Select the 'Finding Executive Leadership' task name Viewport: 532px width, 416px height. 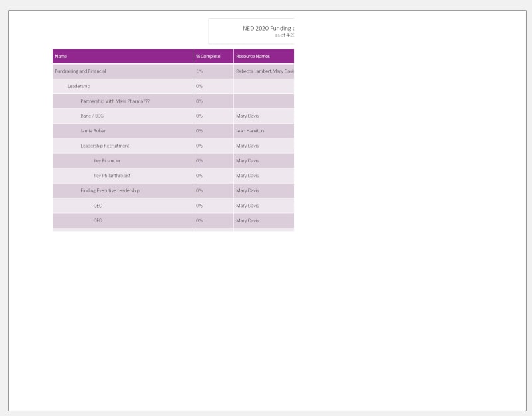click(x=110, y=191)
